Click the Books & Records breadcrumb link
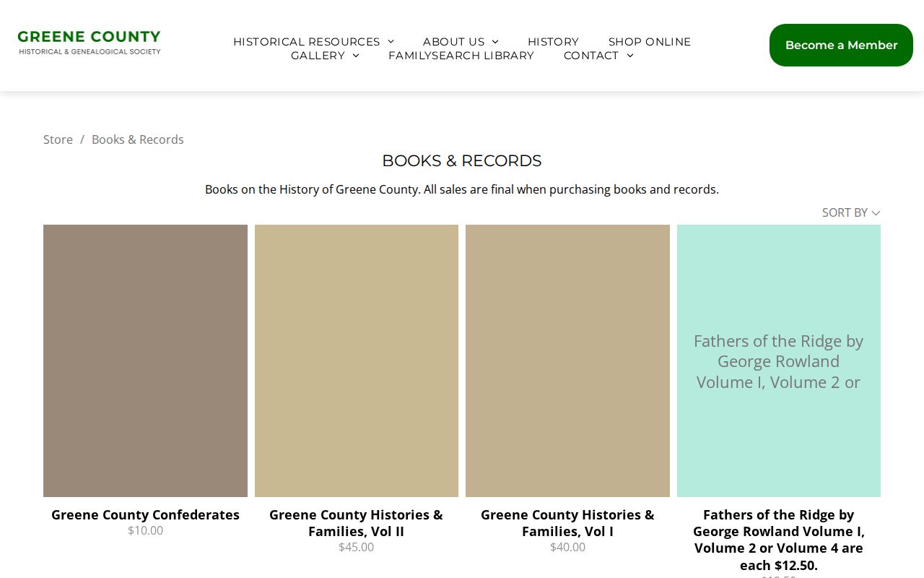The width and height of the screenshot is (924, 578). [x=138, y=139]
